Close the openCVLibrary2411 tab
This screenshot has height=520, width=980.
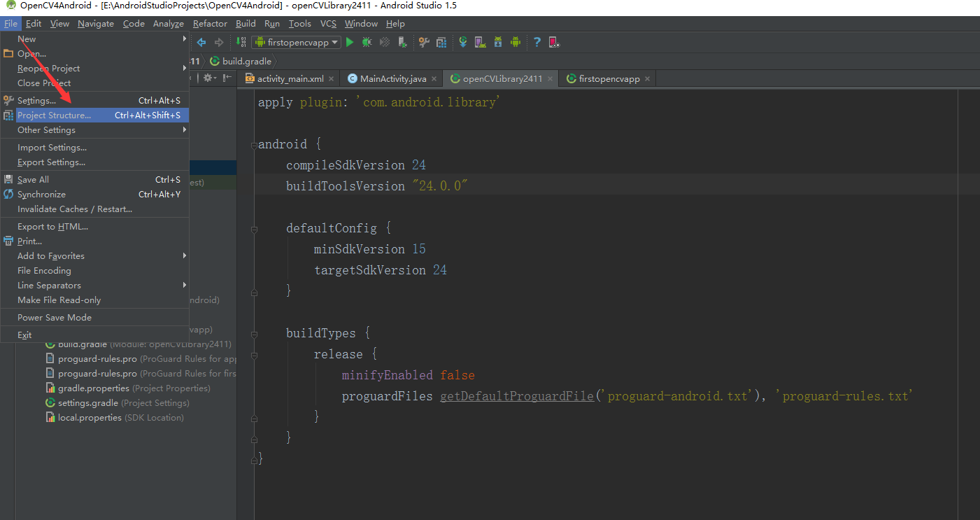(551, 79)
